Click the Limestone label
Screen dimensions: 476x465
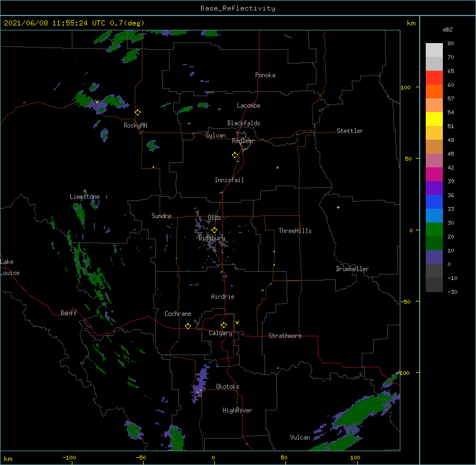84,197
